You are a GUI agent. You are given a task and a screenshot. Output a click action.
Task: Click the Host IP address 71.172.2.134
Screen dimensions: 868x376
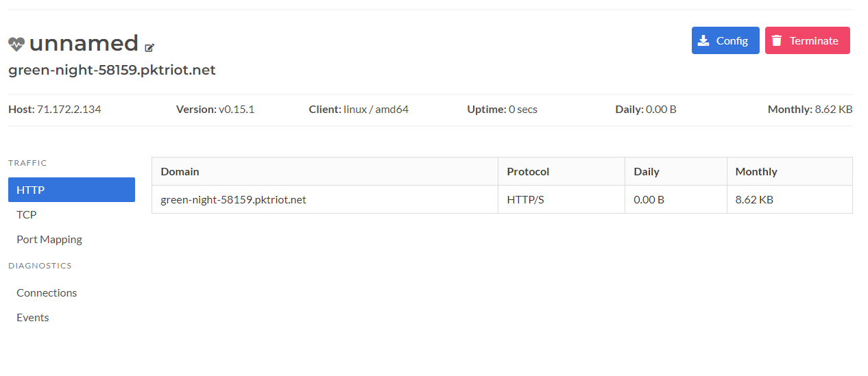point(69,109)
